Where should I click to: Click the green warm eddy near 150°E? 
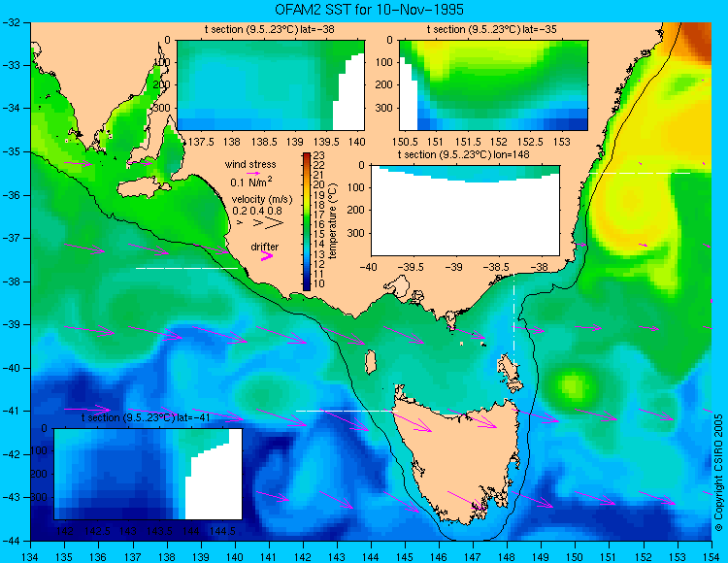tap(572, 386)
